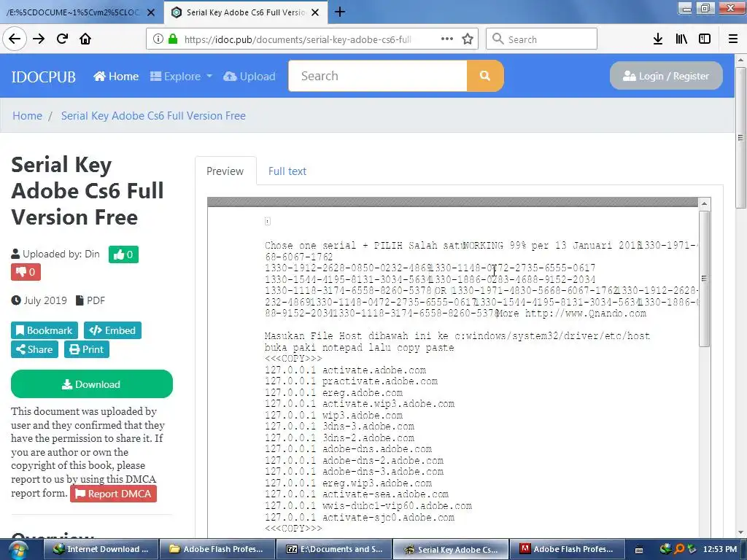Click the browser page vertical scrollbar thumb
747x560 pixels.
point(740,138)
